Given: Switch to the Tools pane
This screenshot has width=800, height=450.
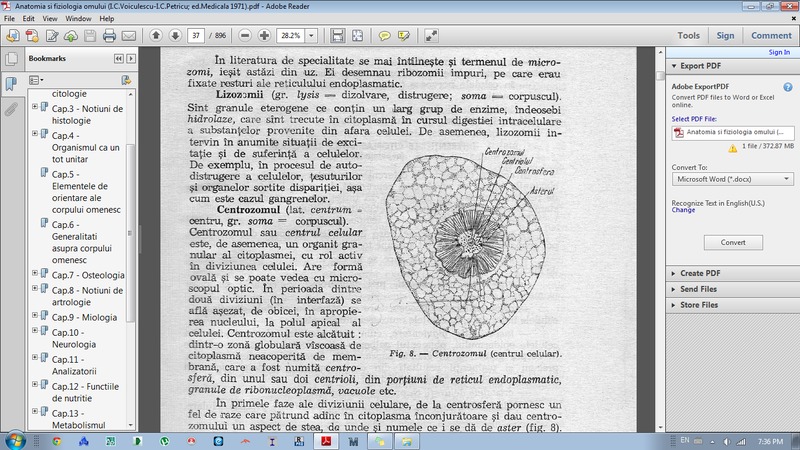Looking at the screenshot, I should pos(688,36).
